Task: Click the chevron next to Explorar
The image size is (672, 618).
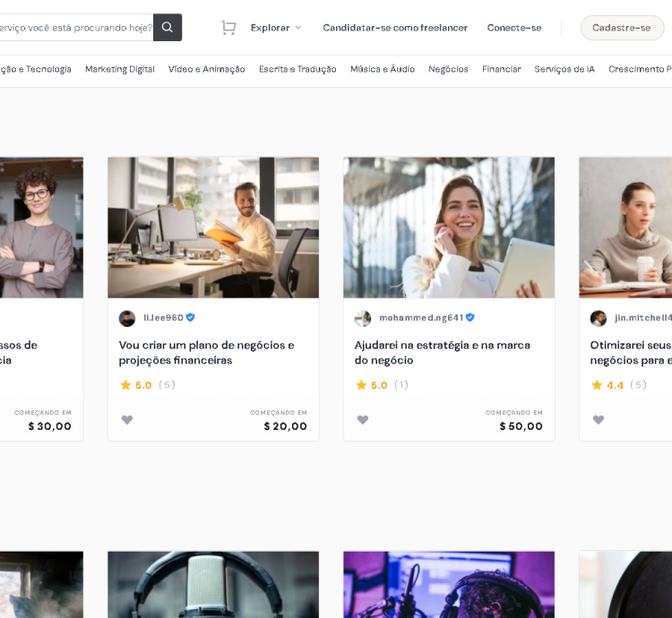Action: pos(298,28)
